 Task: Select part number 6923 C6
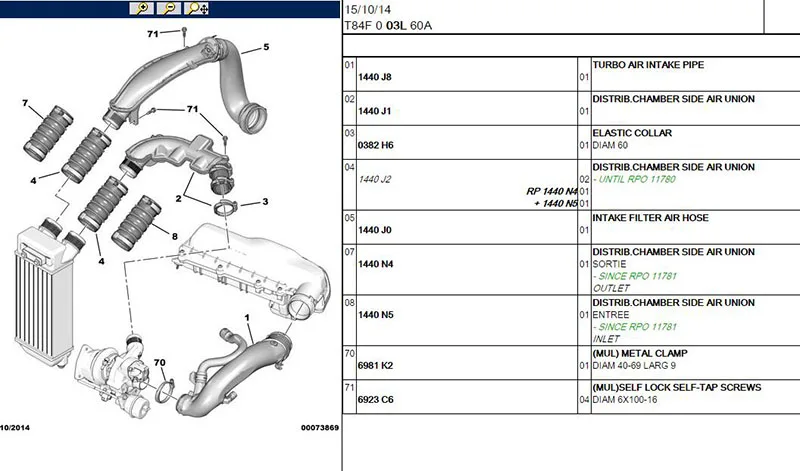tap(376, 400)
